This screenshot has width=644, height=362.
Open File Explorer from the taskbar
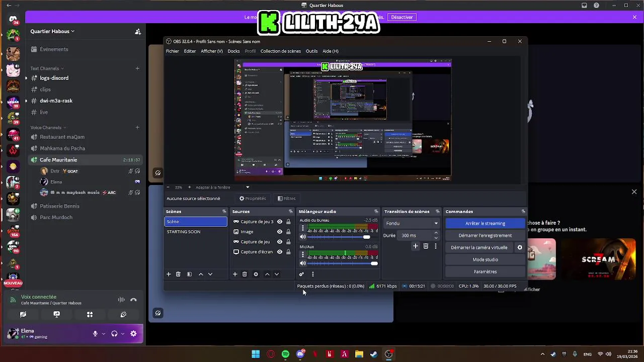pos(359,354)
